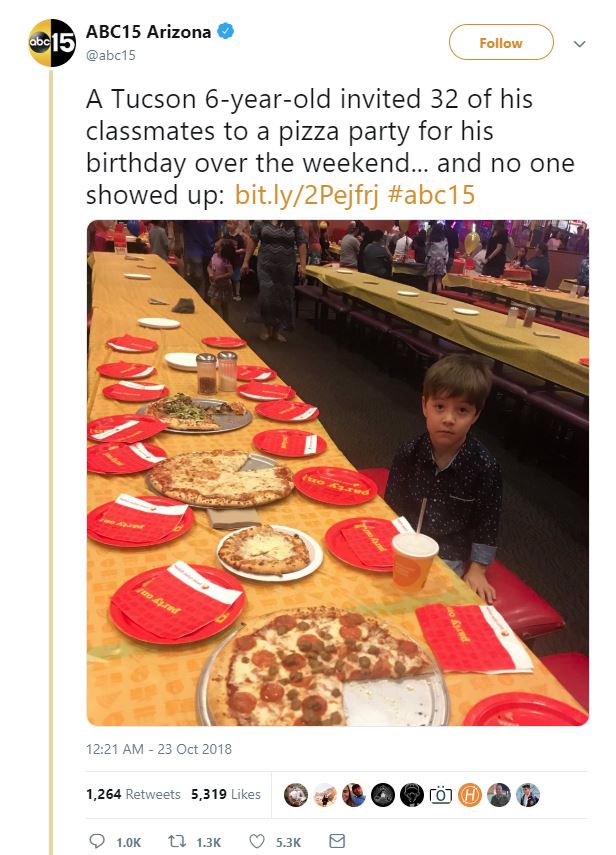Open the bit.ly/2Pejfrj link
The height and width of the screenshot is (855, 616).
click(x=306, y=195)
